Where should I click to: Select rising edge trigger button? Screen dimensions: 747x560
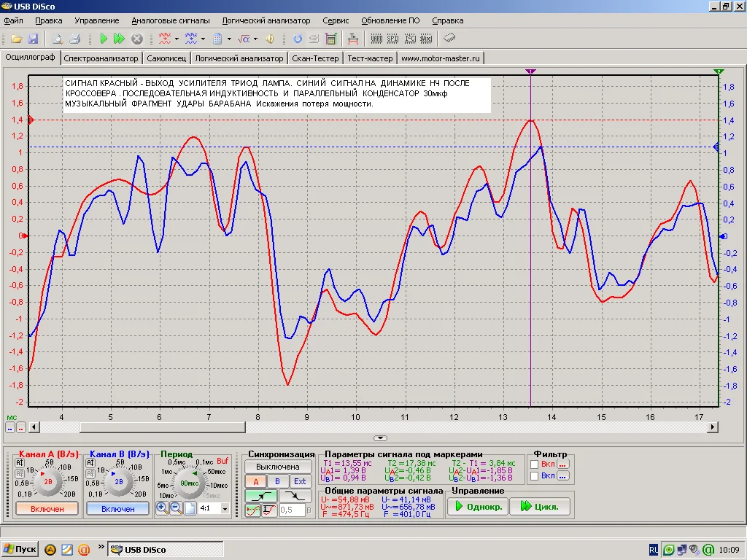coord(261,495)
